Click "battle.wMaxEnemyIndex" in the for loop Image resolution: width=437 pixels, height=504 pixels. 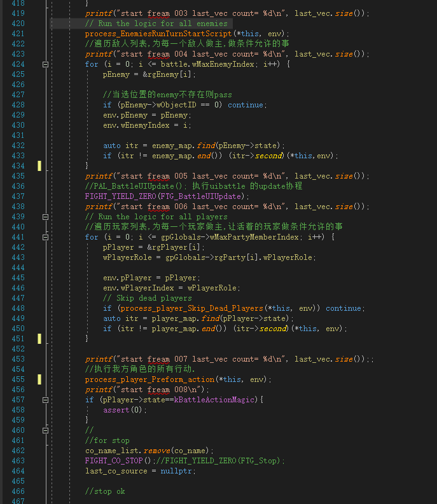click(207, 64)
